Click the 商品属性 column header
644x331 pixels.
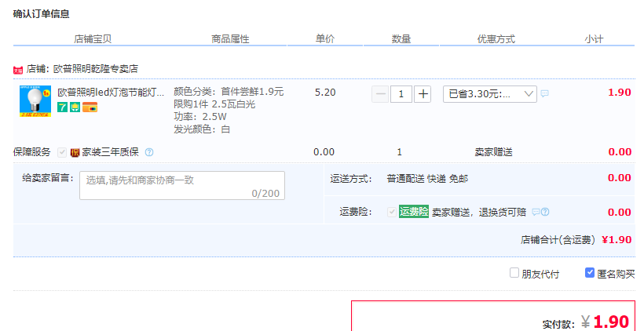pyautogui.click(x=230, y=39)
